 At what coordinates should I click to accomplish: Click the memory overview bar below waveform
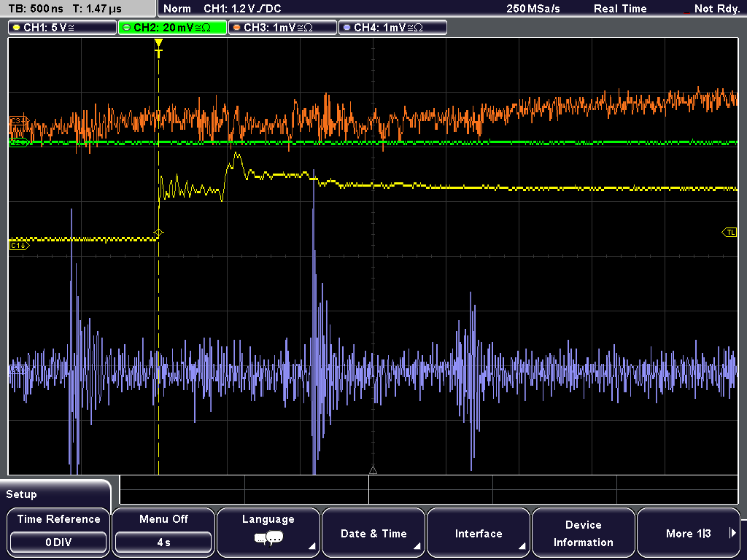429,490
